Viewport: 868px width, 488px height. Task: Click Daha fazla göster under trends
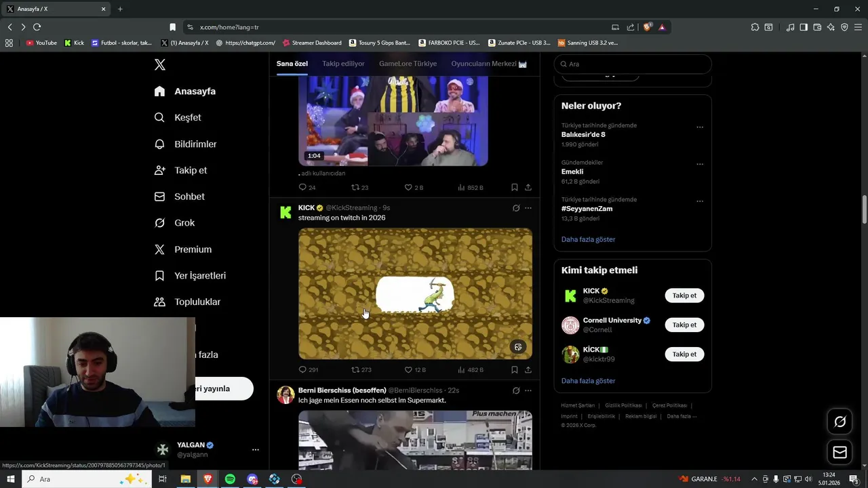(588, 239)
